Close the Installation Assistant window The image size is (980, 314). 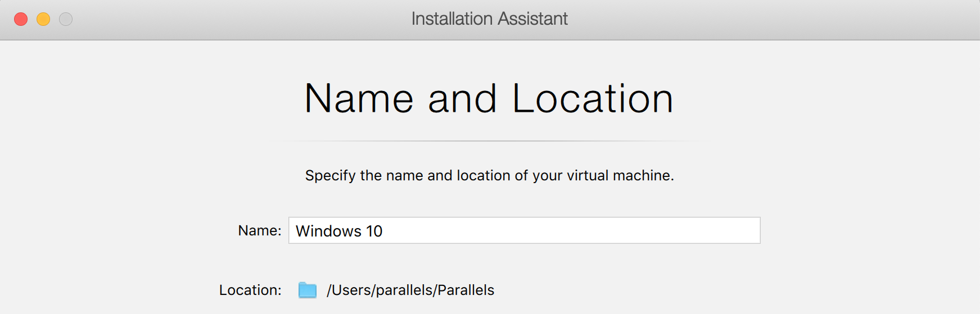[21, 19]
